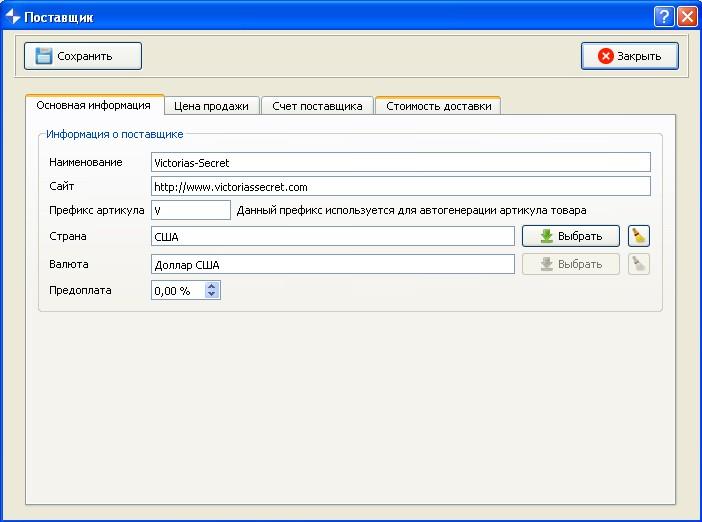Click the Информация о поставщике group title
This screenshot has width=702, height=522.
(x=115, y=134)
